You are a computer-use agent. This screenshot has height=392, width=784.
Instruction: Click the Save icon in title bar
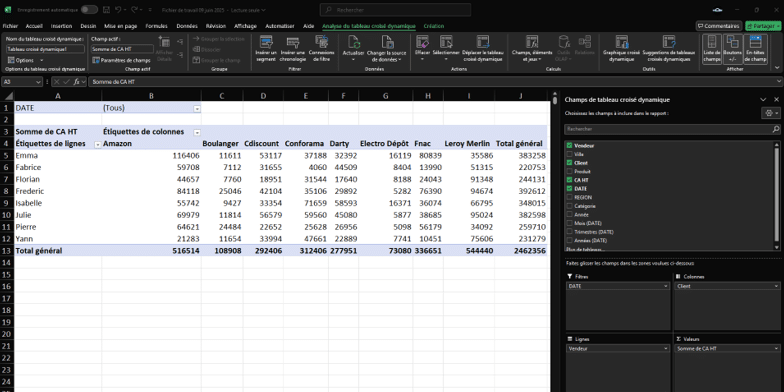click(106, 10)
